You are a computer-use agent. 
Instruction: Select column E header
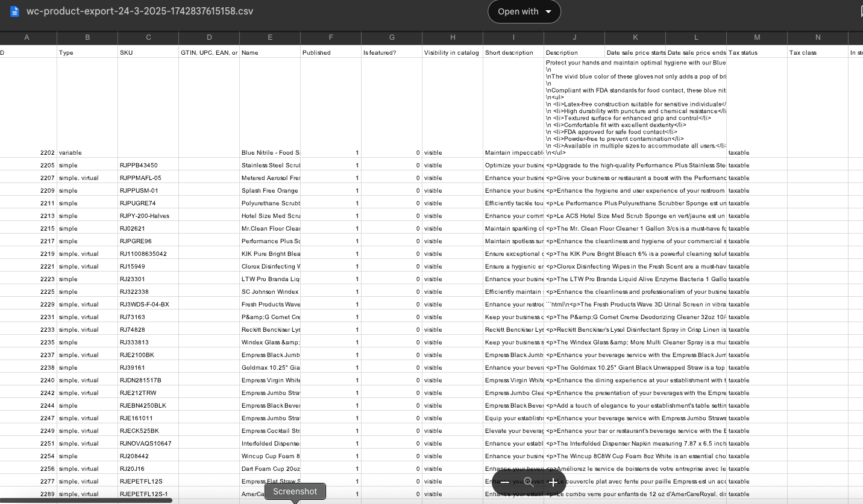(270, 37)
